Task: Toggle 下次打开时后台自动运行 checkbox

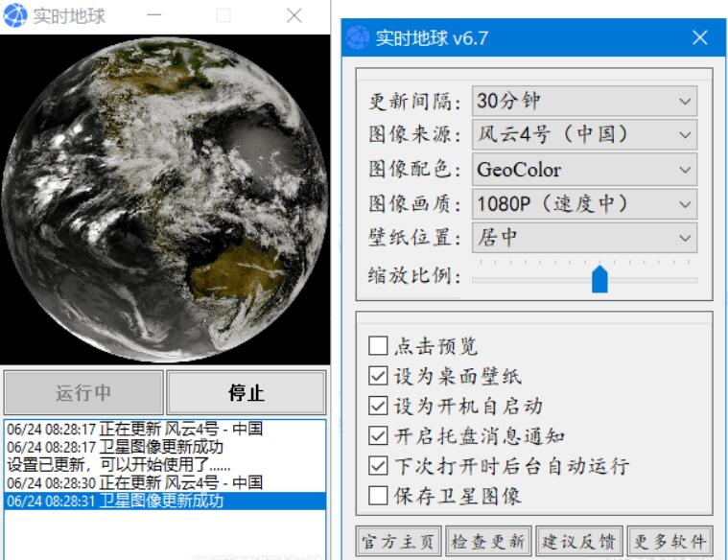Action: tap(378, 467)
